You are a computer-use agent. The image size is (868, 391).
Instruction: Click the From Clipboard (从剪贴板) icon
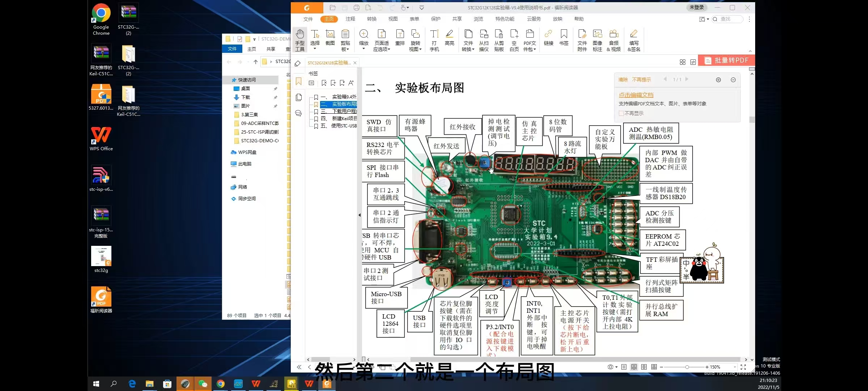click(499, 40)
